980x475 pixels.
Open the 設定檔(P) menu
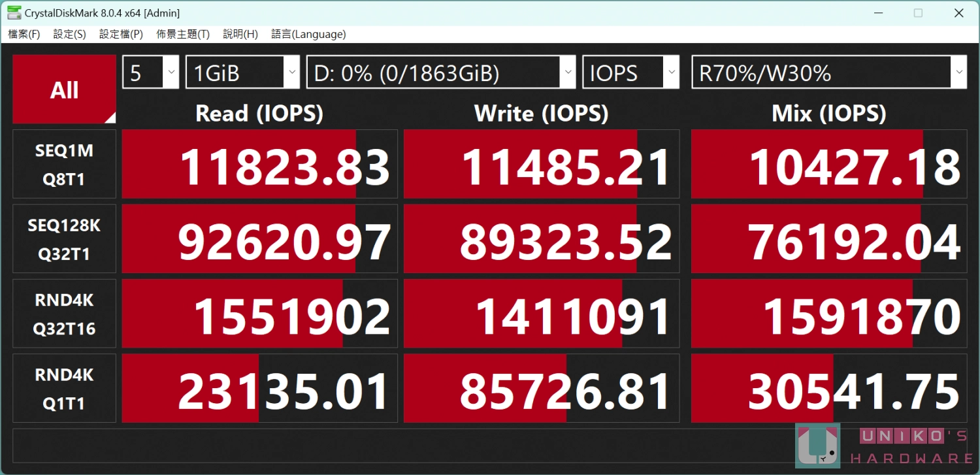(121, 34)
